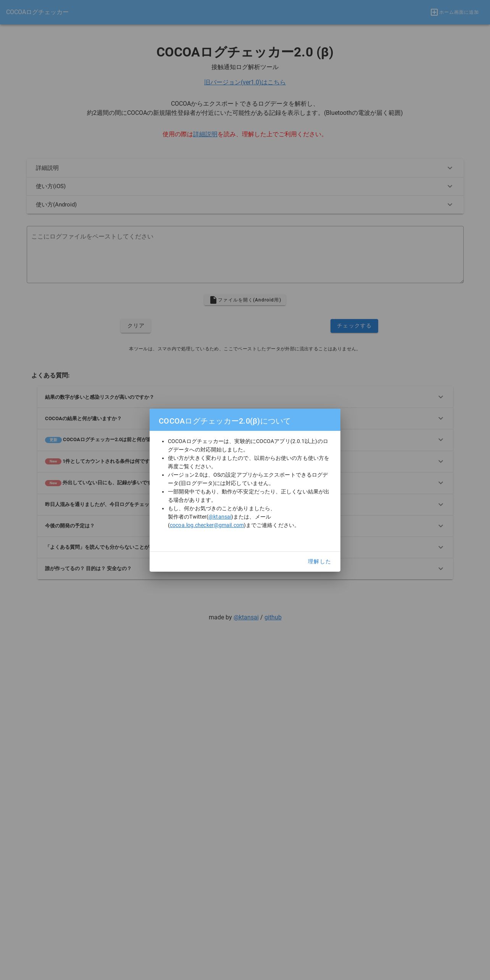
Task: Expand chevron for 昨日人混みを通りましたが question
Action: (x=441, y=505)
